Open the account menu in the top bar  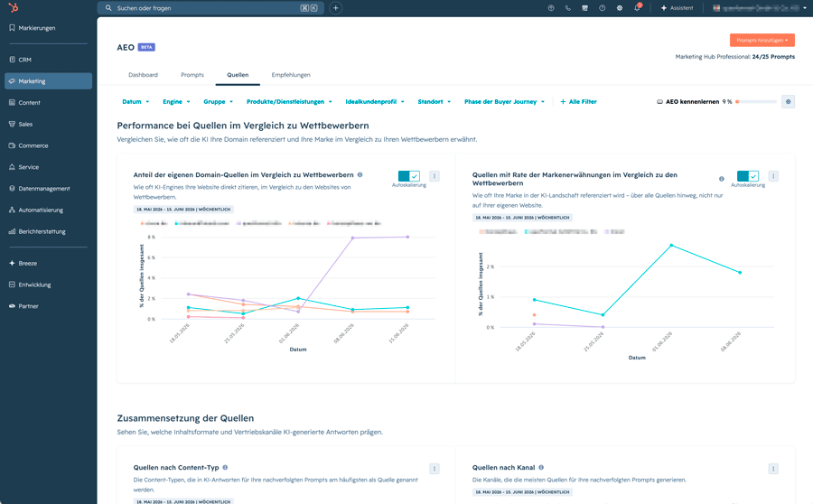759,8
